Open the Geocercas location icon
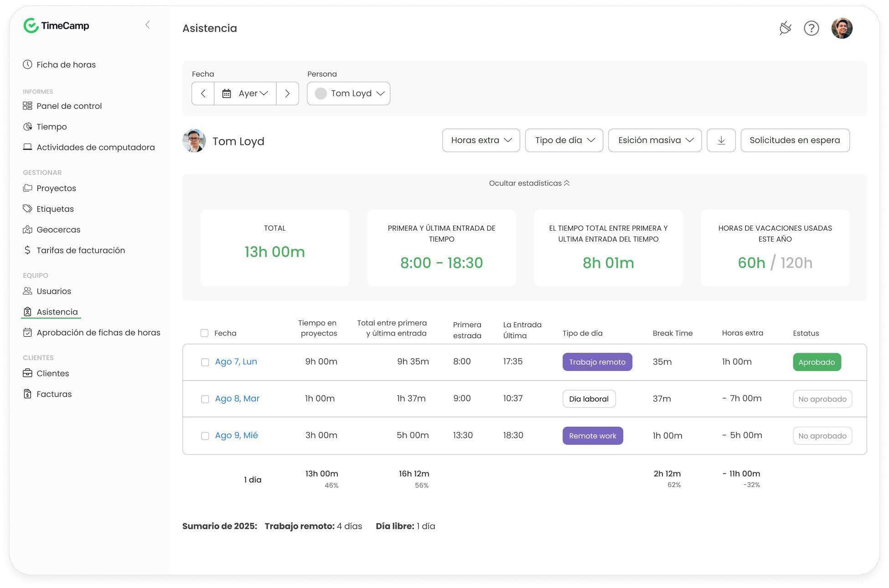 click(27, 229)
